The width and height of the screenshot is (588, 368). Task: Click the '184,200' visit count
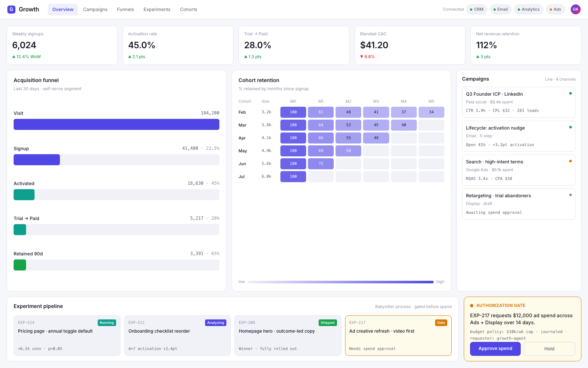coord(210,113)
